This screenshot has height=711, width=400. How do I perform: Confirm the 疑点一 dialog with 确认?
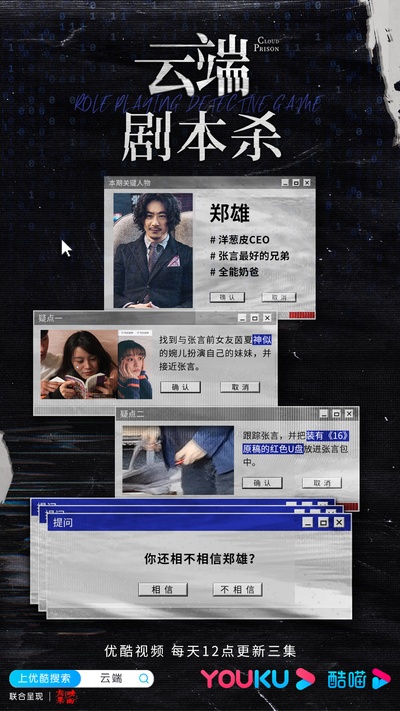pyautogui.click(x=180, y=387)
